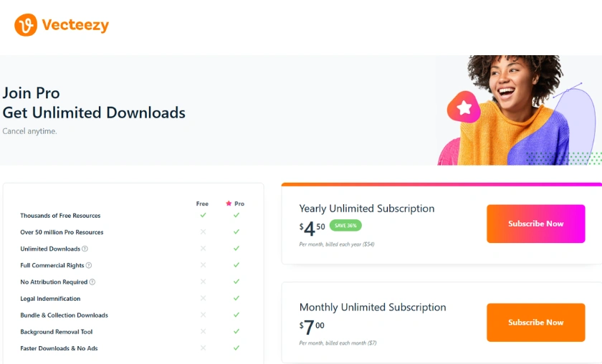Click Free X for Full Commercial Rights
Image resolution: width=602 pixels, height=364 pixels.
[x=203, y=265]
